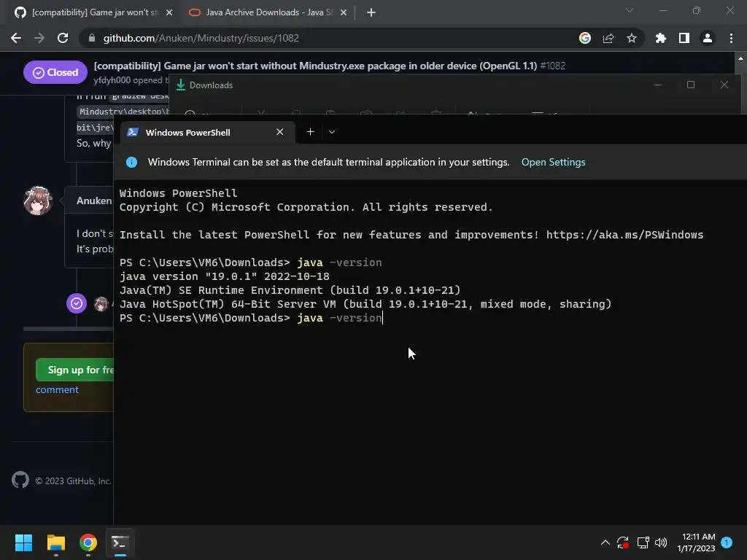Go back using browser back arrow

pyautogui.click(x=16, y=38)
